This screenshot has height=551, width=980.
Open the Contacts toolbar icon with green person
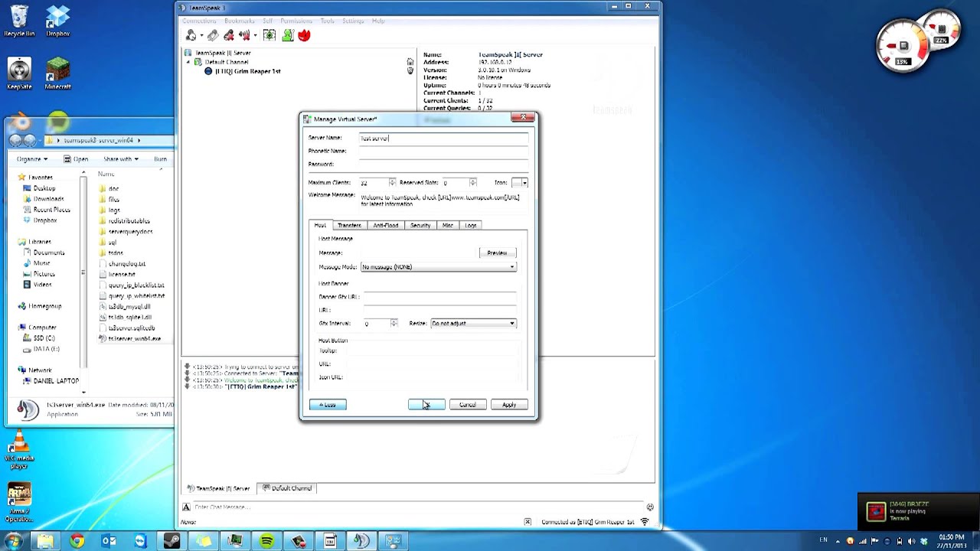pyautogui.click(x=287, y=35)
